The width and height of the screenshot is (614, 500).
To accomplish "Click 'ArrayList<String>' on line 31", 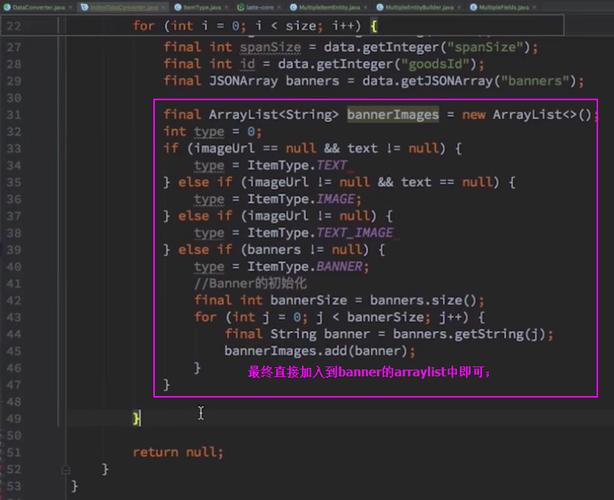I will (274, 115).
